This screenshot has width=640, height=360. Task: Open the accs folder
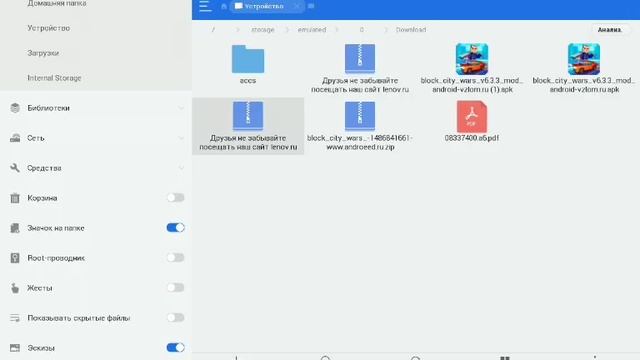click(248, 64)
